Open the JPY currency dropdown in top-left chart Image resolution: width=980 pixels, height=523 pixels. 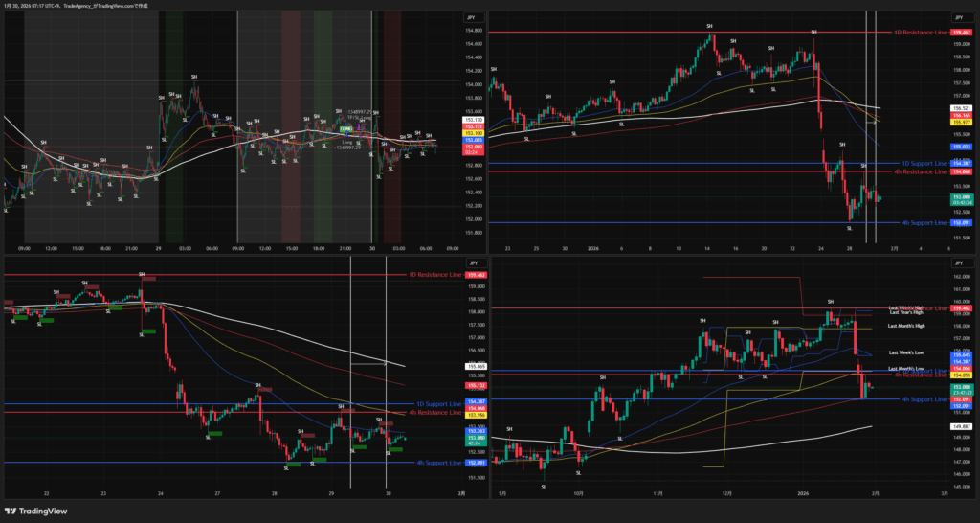pyautogui.click(x=470, y=18)
